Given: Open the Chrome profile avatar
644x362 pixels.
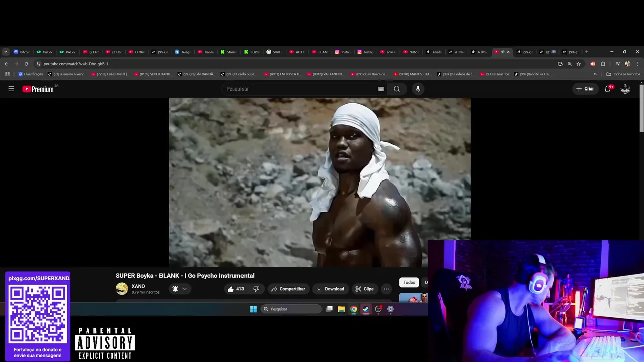Looking at the screenshot, I should point(627,64).
